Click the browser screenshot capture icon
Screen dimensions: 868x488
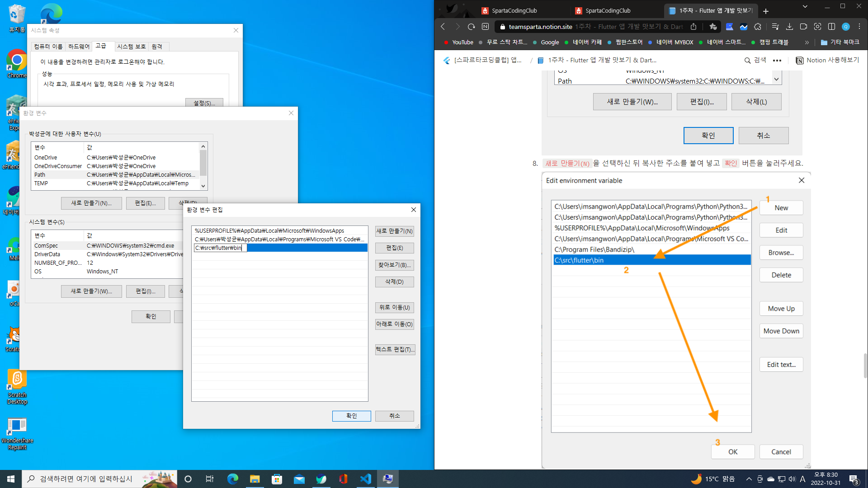817,27
